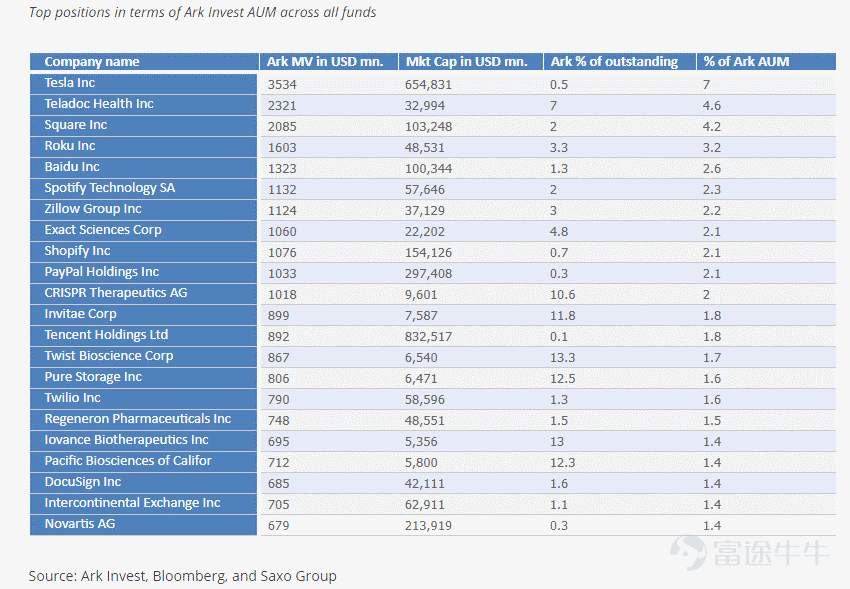The image size is (850, 589).
Task: Click Intercontinental Exchange's market cap 62,911
Action: click(x=425, y=505)
